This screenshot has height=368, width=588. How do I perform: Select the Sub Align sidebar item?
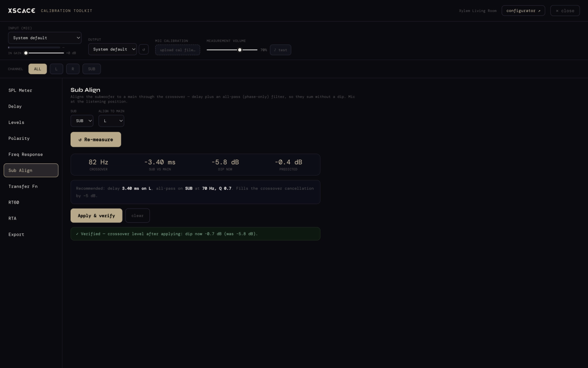point(31,170)
